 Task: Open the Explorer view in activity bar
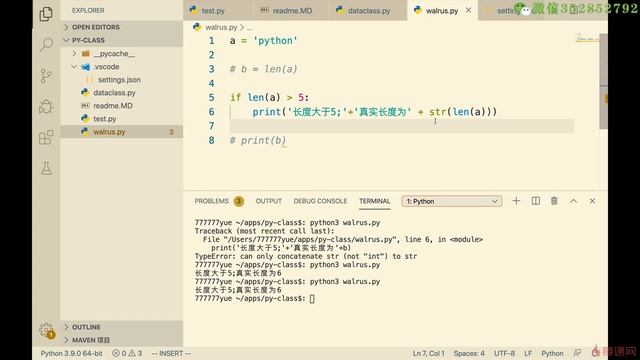pos(46,14)
